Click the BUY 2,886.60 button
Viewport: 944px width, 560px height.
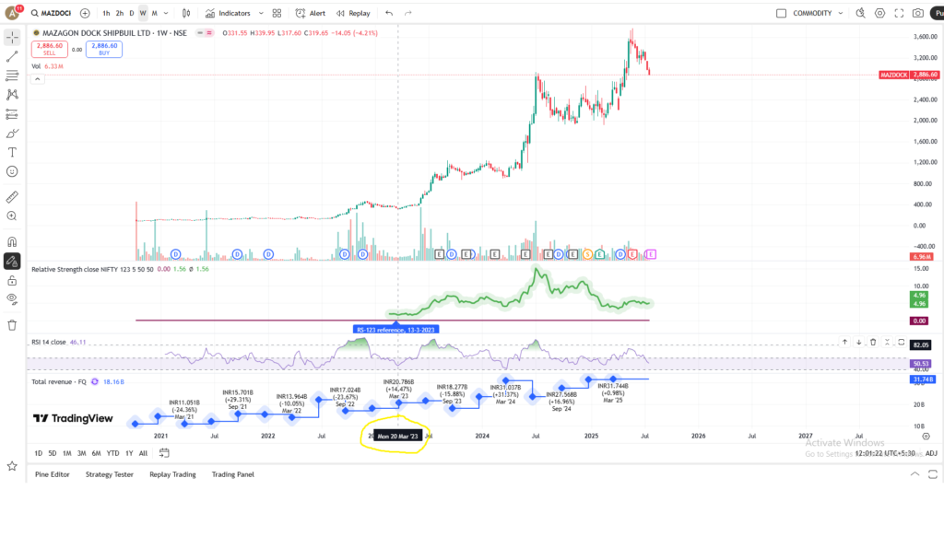click(x=104, y=50)
